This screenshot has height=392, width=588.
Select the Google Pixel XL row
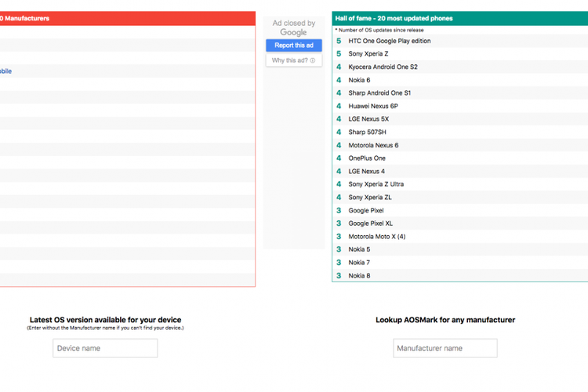point(370,223)
